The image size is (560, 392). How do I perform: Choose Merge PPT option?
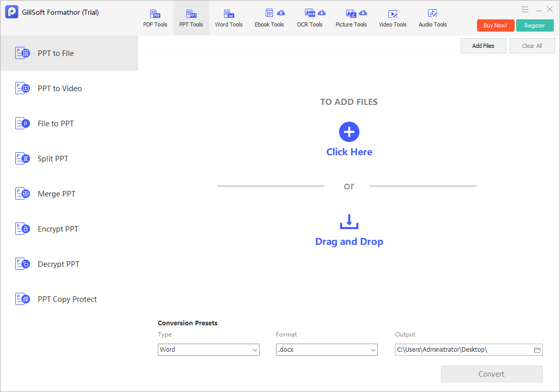[69, 194]
